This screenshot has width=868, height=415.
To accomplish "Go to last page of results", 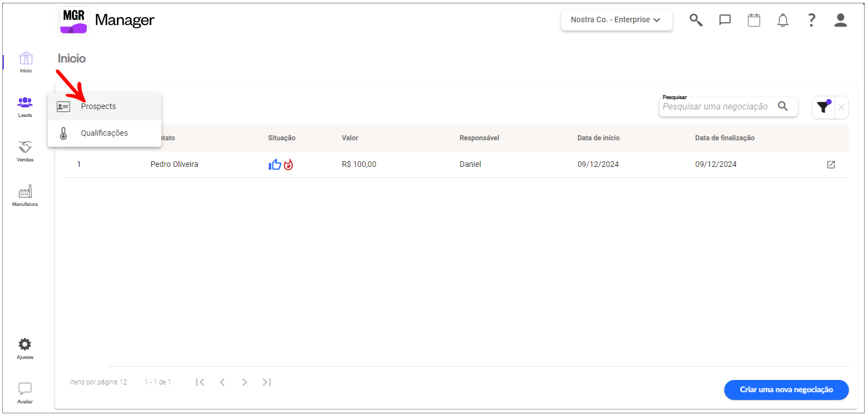I will 267,382.
